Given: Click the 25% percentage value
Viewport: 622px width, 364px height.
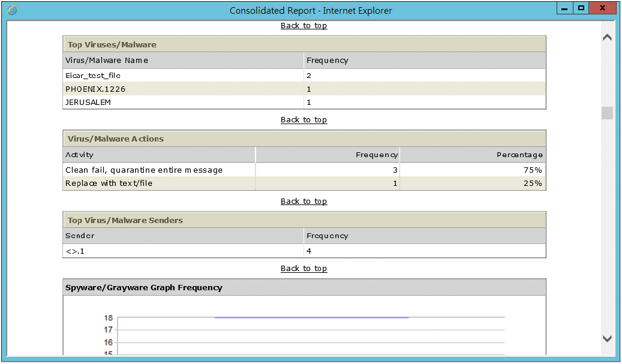Looking at the screenshot, I should tap(533, 183).
